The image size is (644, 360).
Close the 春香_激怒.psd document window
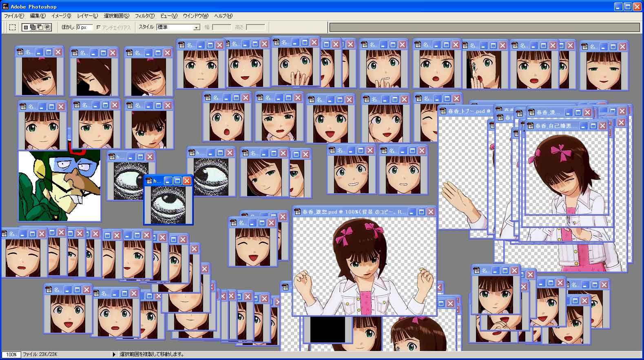(431, 212)
